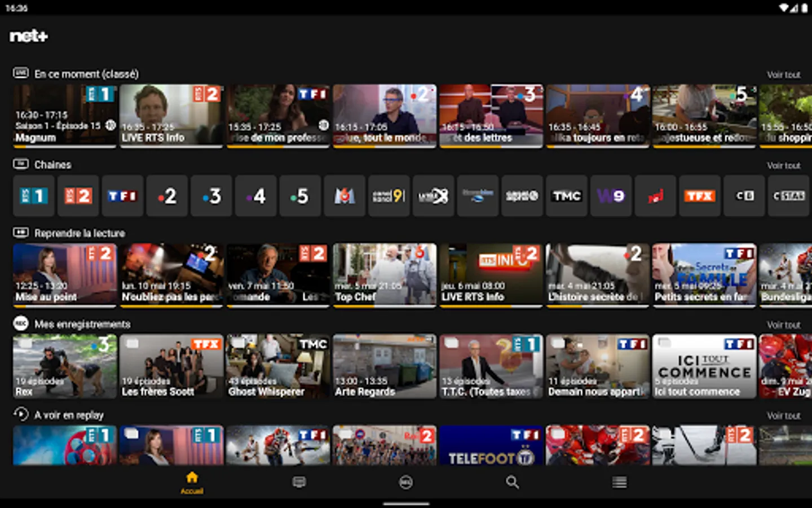812x508 pixels.
Task: Open the TMC channel tile
Action: click(x=567, y=196)
